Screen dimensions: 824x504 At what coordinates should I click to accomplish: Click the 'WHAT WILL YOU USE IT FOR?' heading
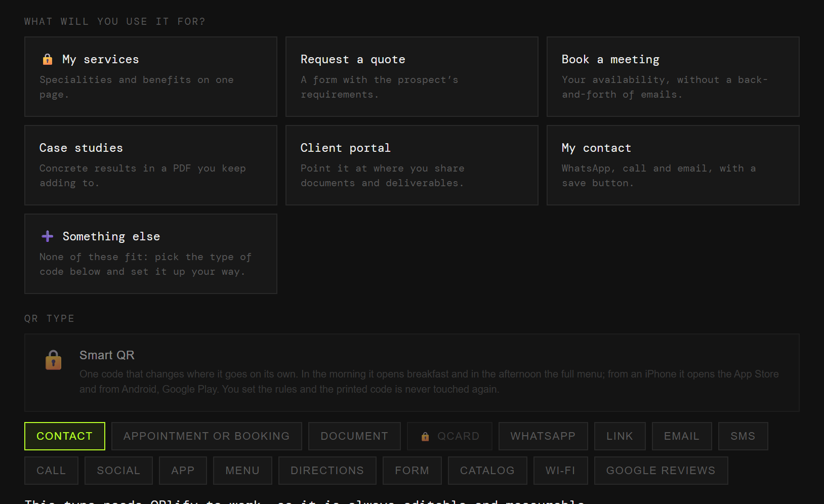coord(115,21)
